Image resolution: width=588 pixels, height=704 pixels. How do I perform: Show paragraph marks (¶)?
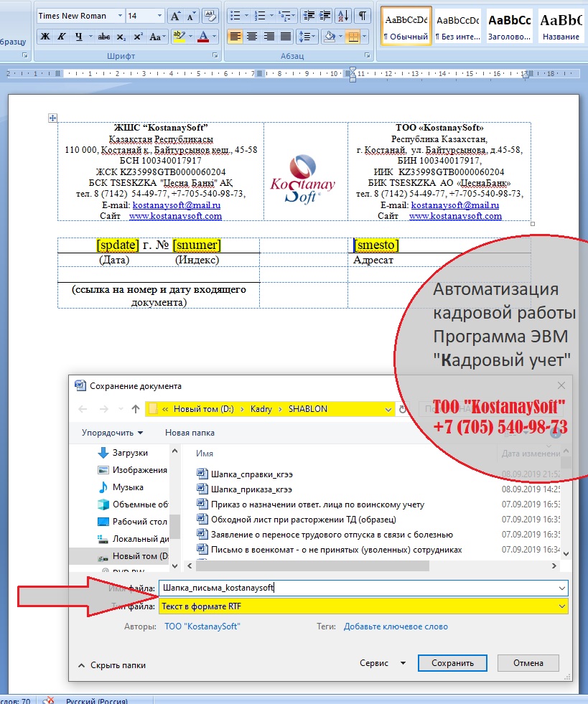(362, 17)
